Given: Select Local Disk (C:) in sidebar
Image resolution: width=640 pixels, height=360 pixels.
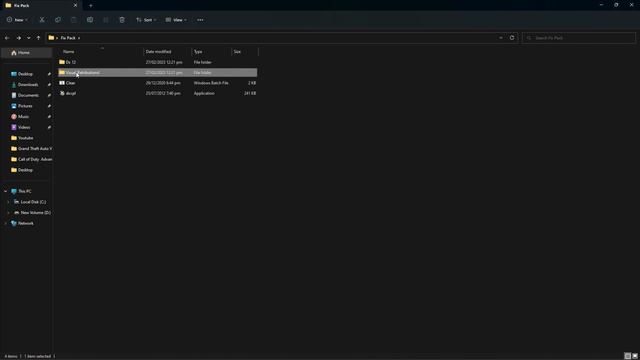Looking at the screenshot, I should coord(33,202).
